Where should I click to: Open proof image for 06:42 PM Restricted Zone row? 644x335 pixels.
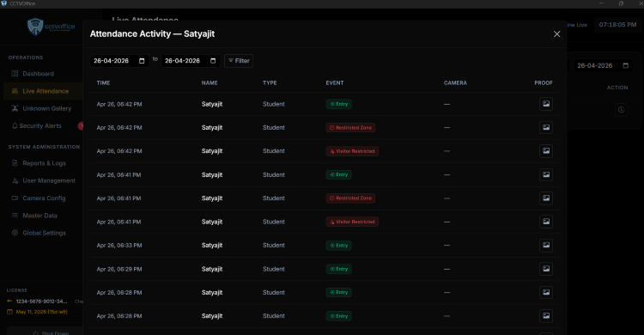pos(546,127)
